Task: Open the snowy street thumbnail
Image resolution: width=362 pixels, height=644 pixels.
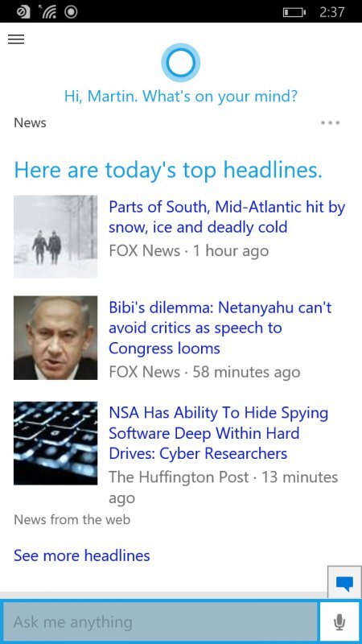Action: click(x=56, y=237)
